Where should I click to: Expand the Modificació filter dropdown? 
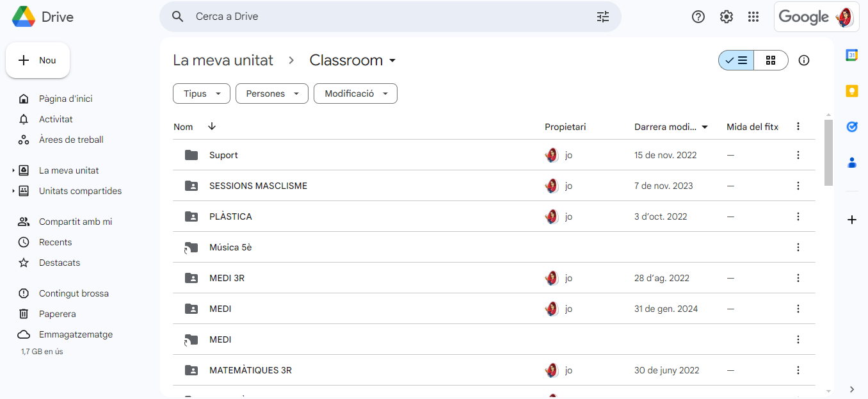[355, 94]
